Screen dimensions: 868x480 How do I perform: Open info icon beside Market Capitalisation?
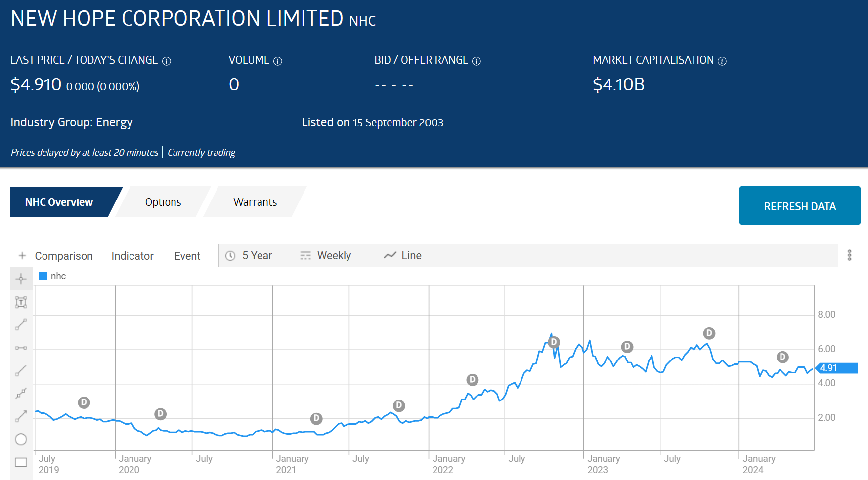[x=722, y=61]
